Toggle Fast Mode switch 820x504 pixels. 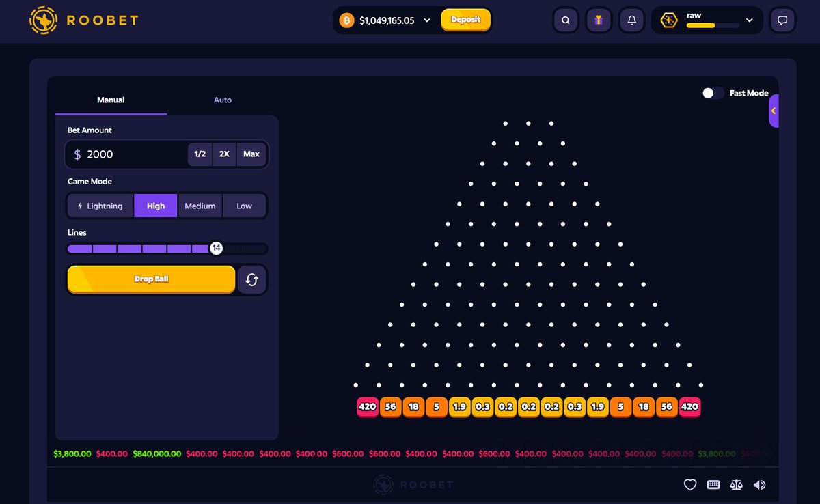click(x=713, y=93)
